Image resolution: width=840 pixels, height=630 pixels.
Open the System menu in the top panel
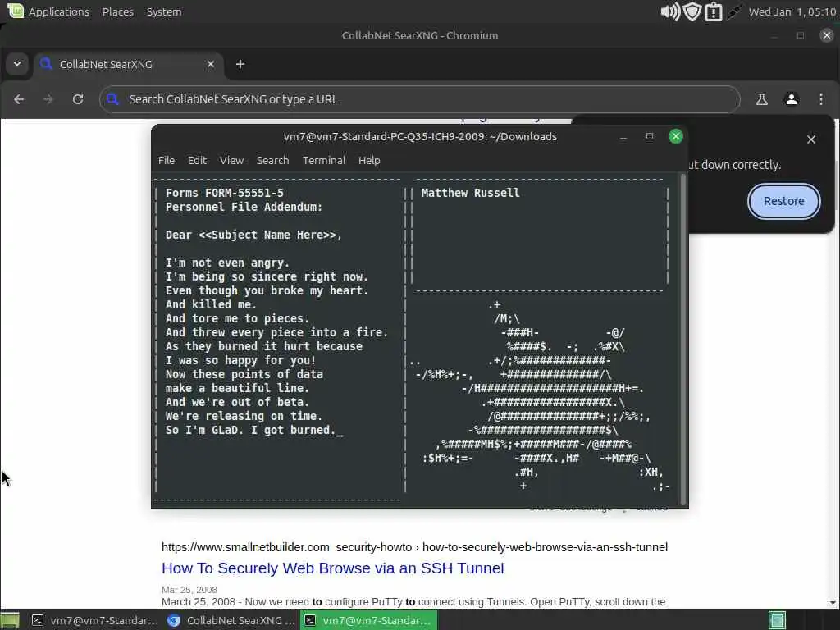164,11
